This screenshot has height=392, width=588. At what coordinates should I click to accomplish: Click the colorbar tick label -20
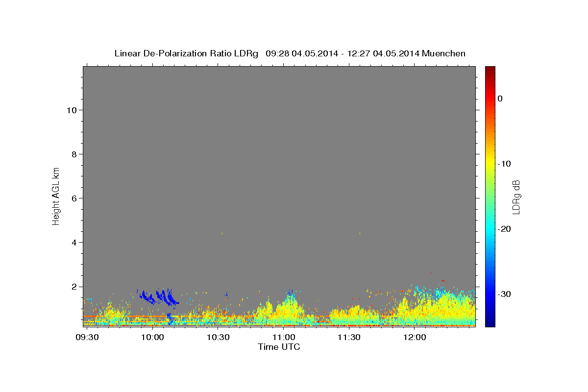click(505, 229)
